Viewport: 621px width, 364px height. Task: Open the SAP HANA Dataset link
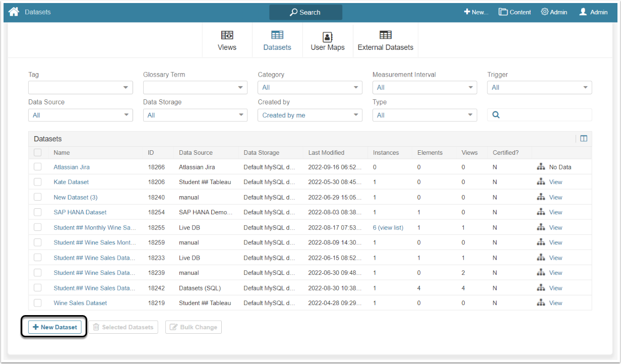80,212
